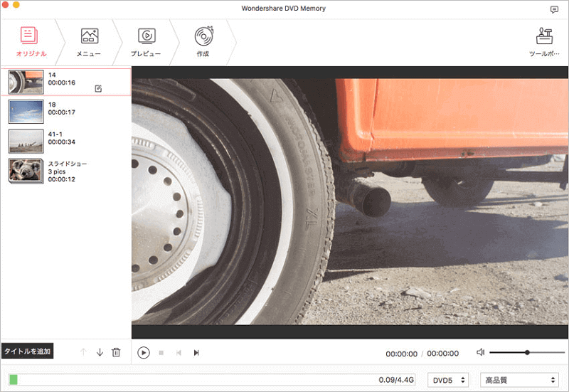Mute audio with the speaker icon
This screenshot has height=392, width=569.
click(481, 352)
